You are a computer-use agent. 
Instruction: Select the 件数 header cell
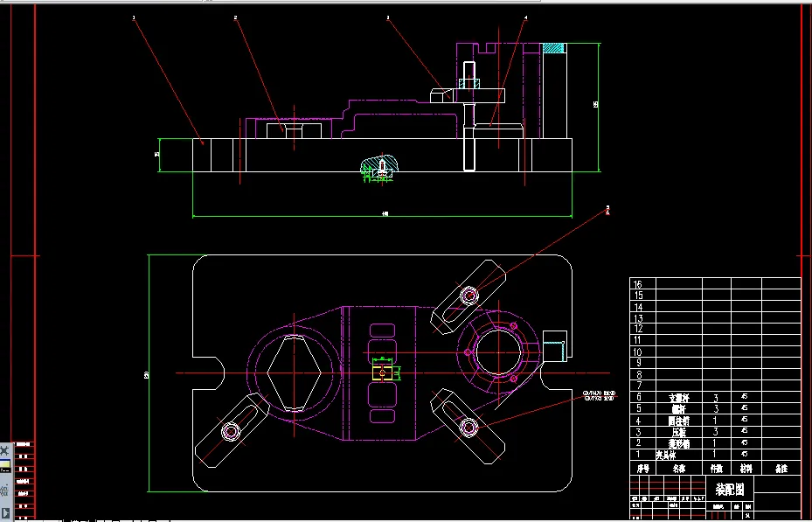pyautogui.click(x=716, y=469)
